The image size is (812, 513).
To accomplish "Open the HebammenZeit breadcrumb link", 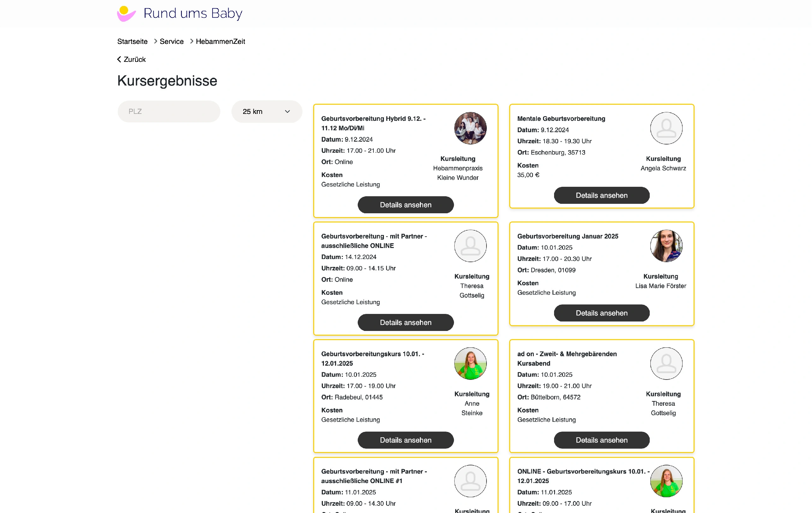I will 221,41.
